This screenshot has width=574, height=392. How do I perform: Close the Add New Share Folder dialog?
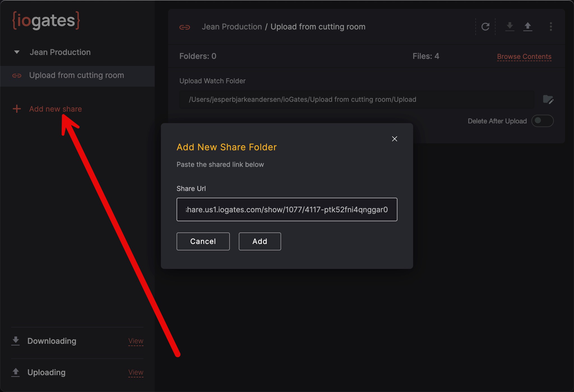pyautogui.click(x=394, y=139)
